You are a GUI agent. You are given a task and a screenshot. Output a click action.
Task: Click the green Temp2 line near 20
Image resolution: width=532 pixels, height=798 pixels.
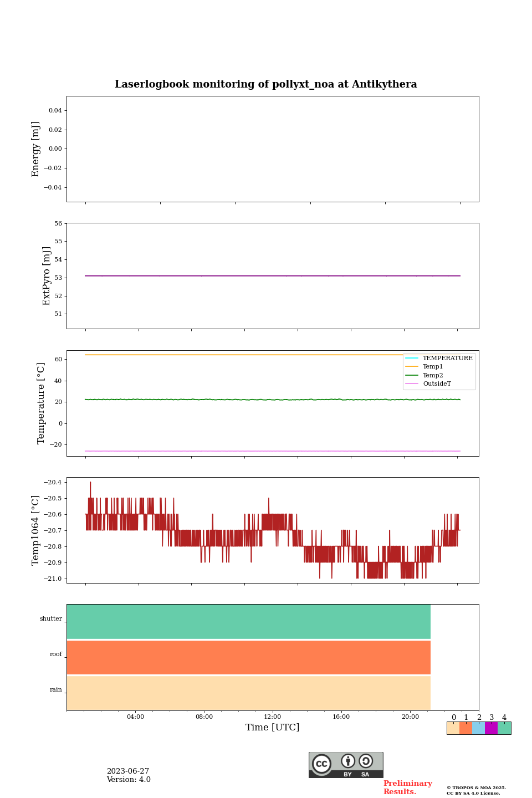(273, 400)
